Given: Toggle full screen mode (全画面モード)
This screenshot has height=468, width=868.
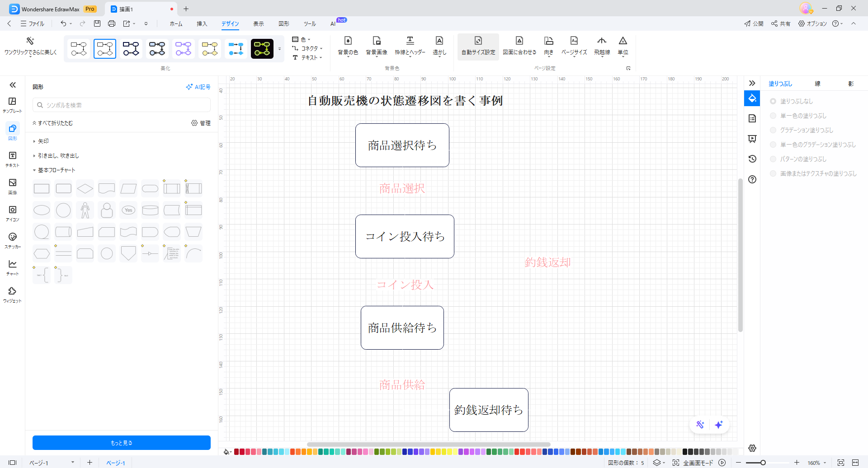Looking at the screenshot, I should (693, 463).
